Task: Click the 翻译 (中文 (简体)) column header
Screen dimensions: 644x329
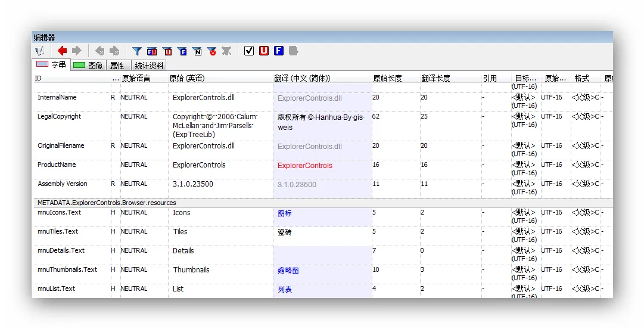Action: [x=302, y=78]
